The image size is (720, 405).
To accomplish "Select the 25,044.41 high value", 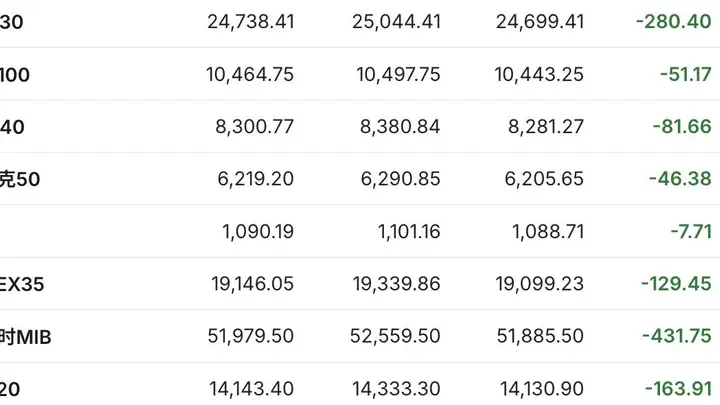I will (396, 22).
